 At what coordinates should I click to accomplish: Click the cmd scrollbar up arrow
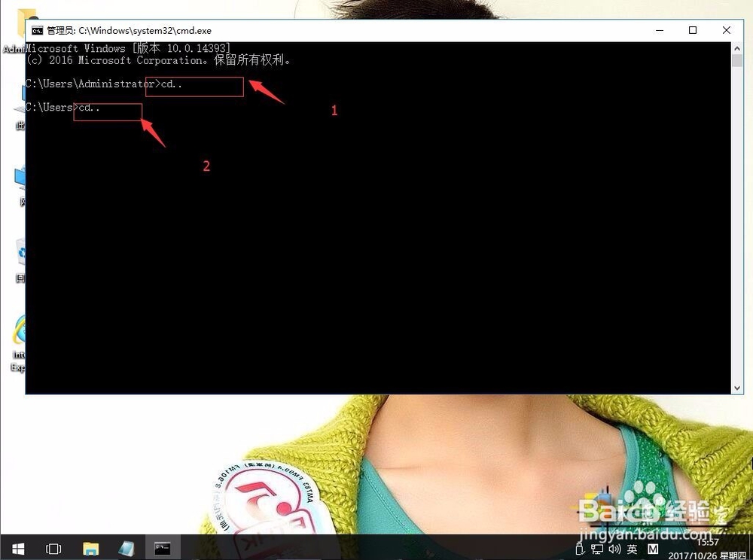pos(736,47)
